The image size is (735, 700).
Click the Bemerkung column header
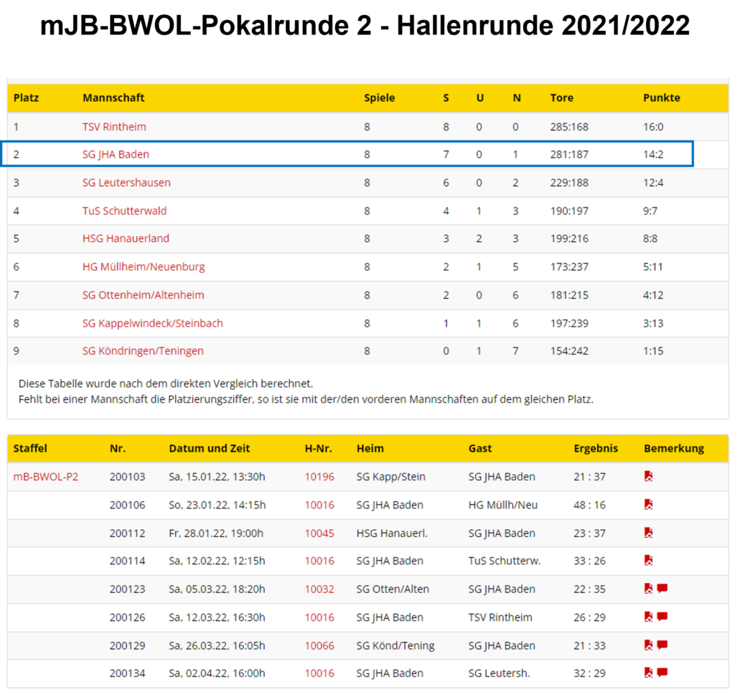click(673, 448)
